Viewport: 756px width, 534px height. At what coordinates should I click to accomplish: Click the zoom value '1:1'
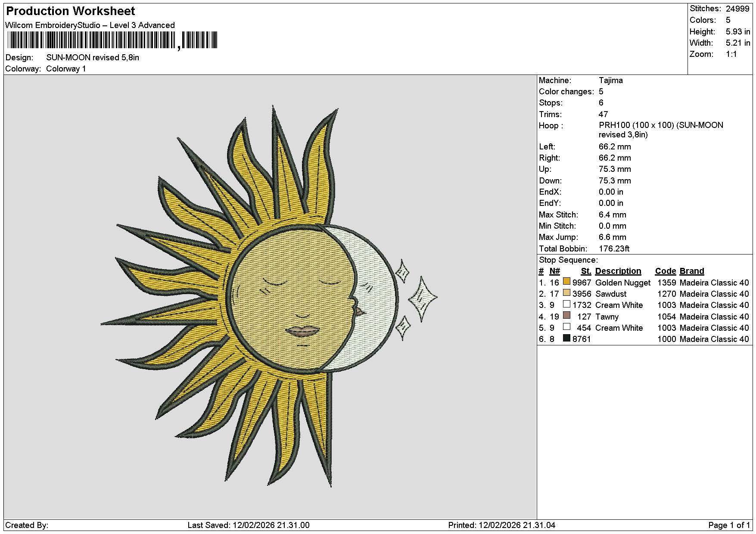[731, 54]
